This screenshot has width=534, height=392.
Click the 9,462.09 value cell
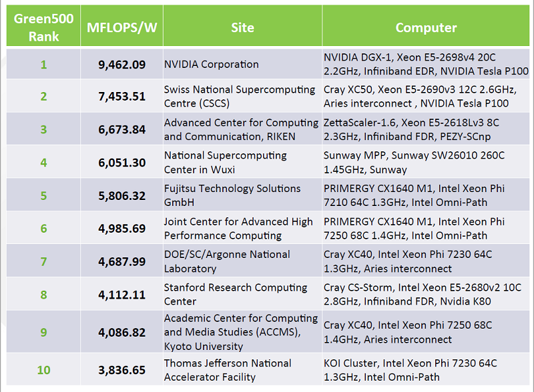122,64
